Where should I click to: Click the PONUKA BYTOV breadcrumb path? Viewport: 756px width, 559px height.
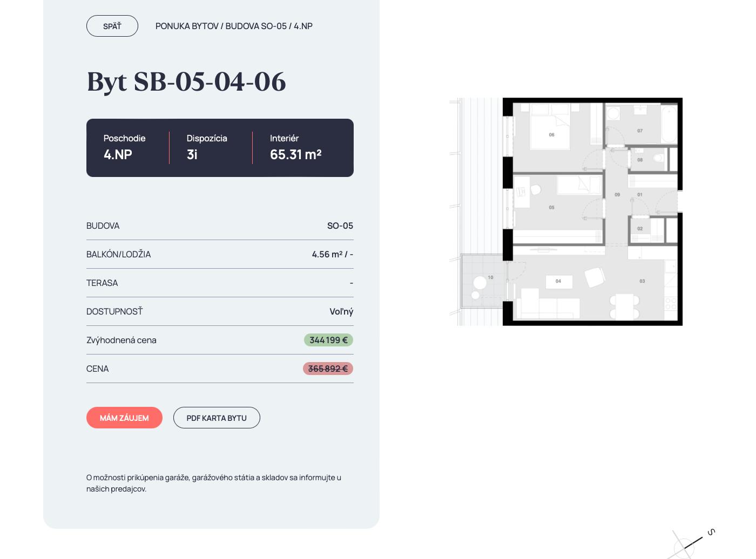pos(187,26)
